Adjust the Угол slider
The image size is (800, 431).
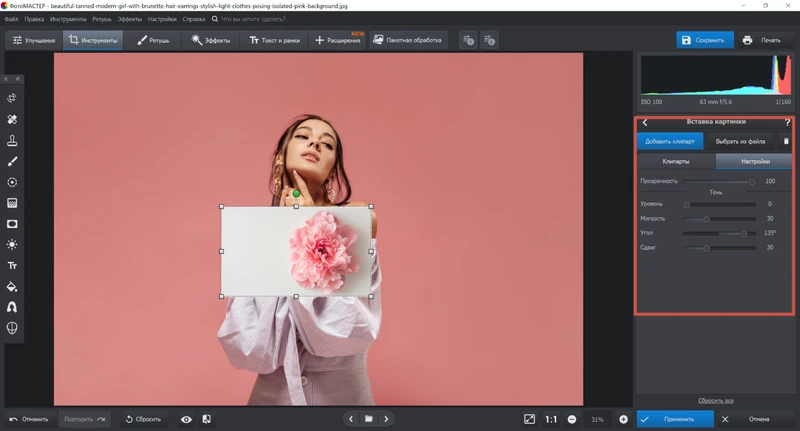point(719,234)
